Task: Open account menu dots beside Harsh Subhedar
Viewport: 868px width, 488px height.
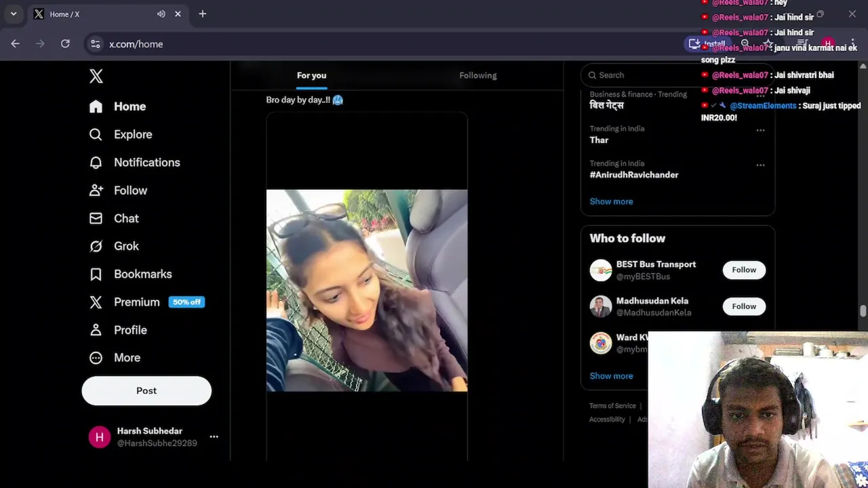Action: (x=214, y=436)
